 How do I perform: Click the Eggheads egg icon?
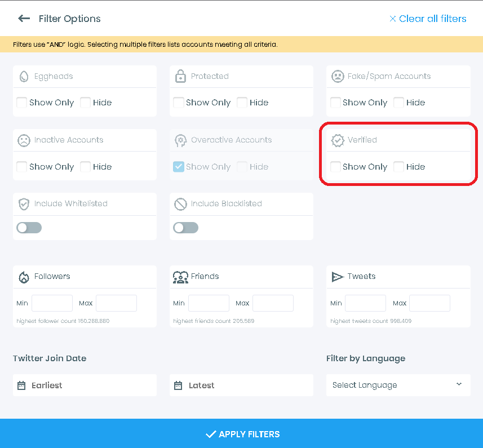coord(24,76)
